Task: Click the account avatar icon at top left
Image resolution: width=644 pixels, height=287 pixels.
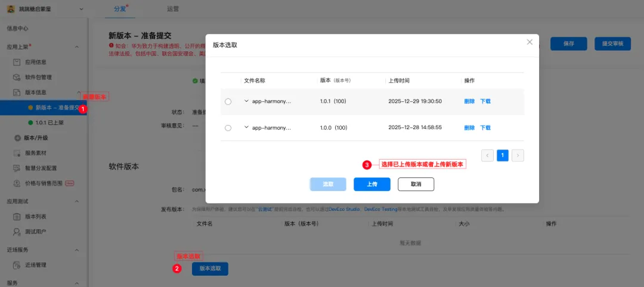Action: pyautogui.click(x=11, y=8)
